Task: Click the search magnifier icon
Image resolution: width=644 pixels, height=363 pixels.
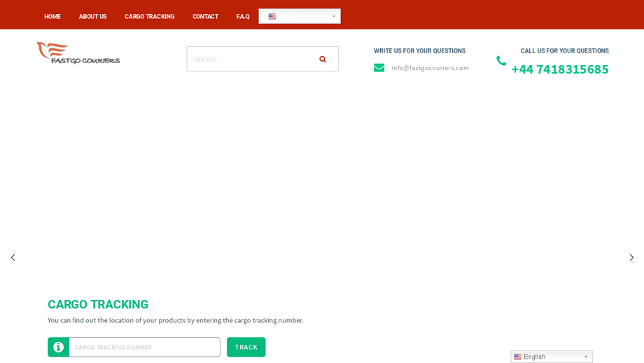Action: click(323, 60)
